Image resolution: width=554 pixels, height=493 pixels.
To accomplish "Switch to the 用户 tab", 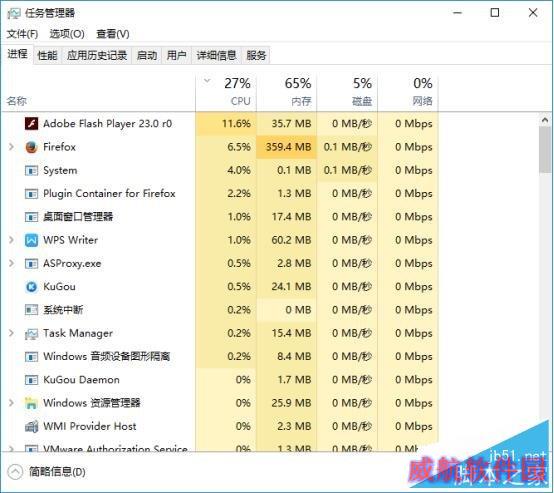I will [x=176, y=55].
